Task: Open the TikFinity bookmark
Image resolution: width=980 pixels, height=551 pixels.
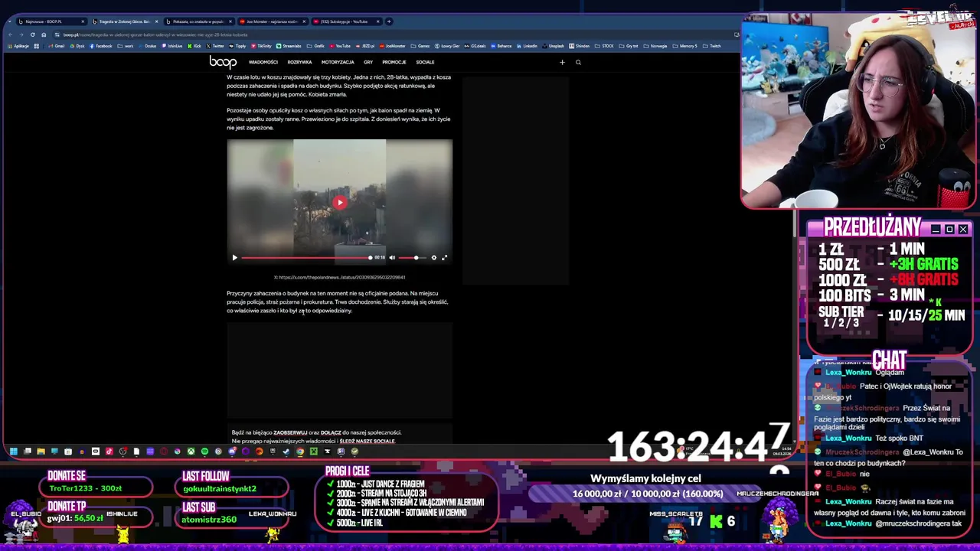Action: [x=260, y=46]
